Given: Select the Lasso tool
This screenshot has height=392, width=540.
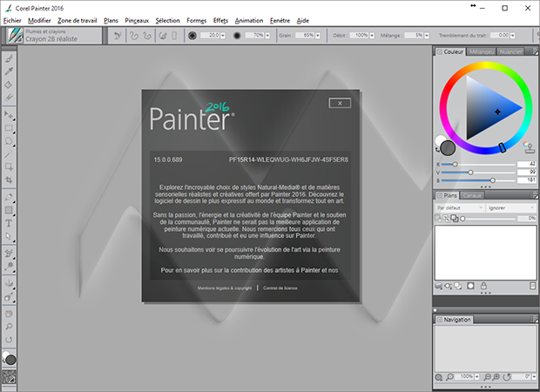Looking at the screenshot, I should pyautogui.click(x=9, y=141).
